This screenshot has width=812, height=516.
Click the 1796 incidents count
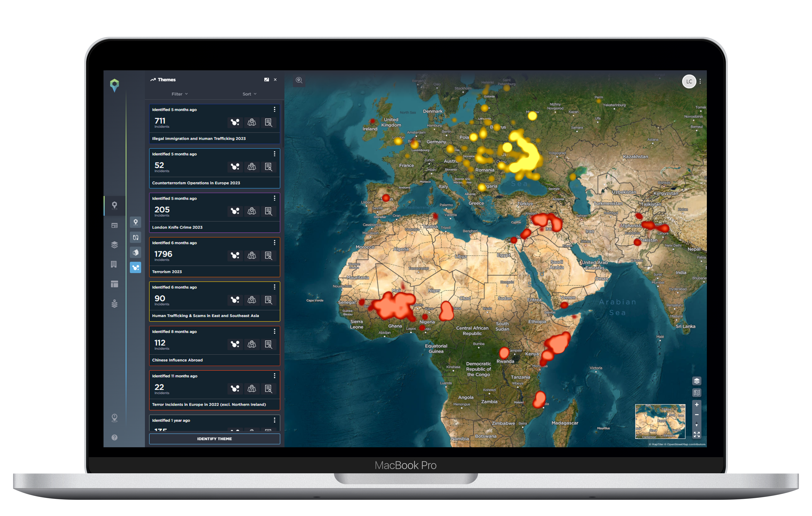tap(163, 254)
